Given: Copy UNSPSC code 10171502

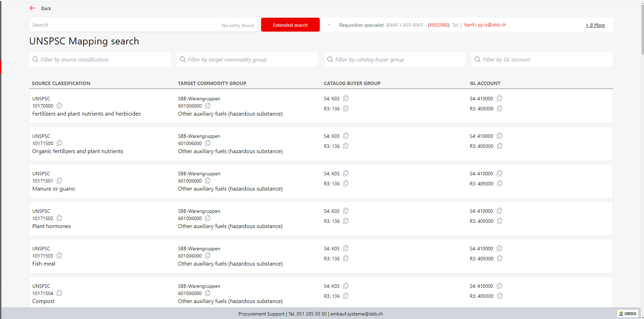Looking at the screenshot, I should click(59, 218).
